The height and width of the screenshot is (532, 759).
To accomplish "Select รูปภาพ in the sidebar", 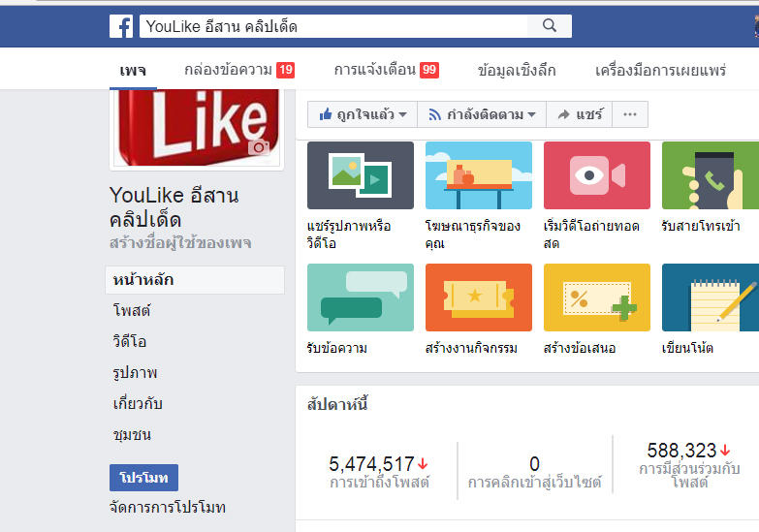I will click(135, 373).
